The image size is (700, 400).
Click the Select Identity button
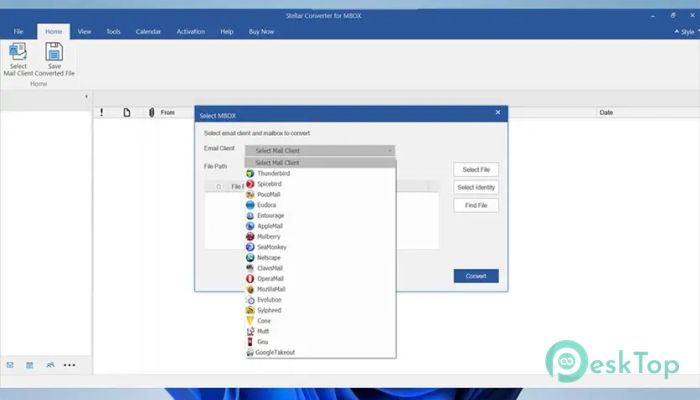tap(476, 188)
